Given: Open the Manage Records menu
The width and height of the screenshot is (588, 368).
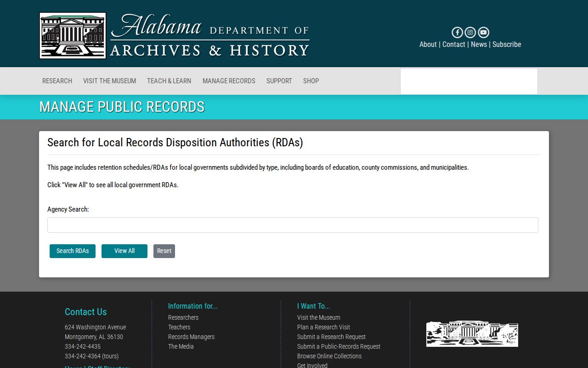Looking at the screenshot, I should click(229, 81).
